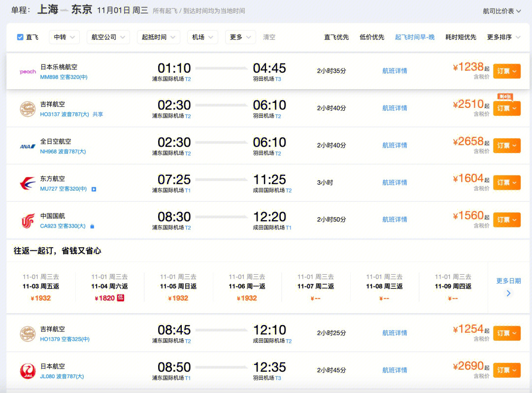The width and height of the screenshot is (532, 393).
Task: Click the 01:10 departure time
Action: point(174,68)
